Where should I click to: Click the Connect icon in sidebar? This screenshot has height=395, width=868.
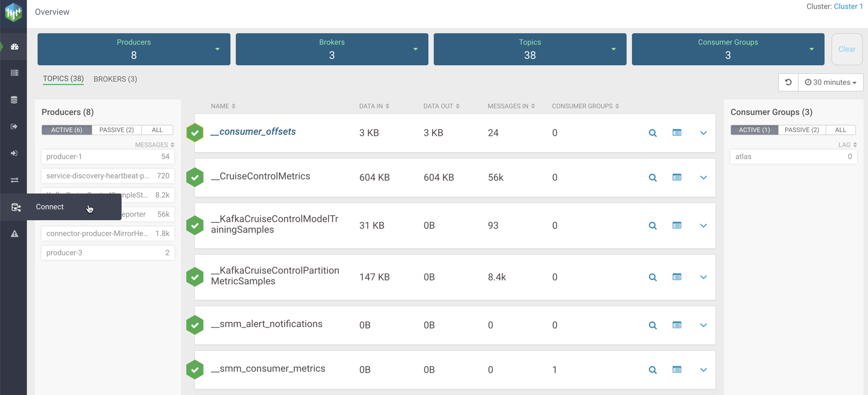tap(16, 207)
